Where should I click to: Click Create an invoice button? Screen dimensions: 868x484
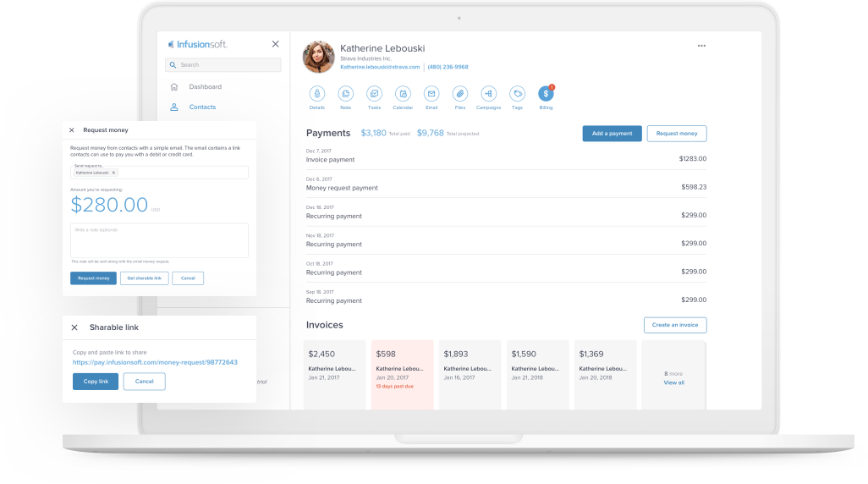[675, 325]
